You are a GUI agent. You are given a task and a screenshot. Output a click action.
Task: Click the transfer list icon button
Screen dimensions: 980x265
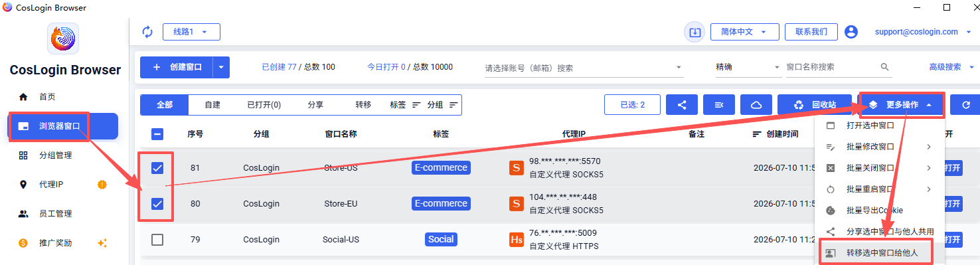pyautogui.click(x=718, y=105)
